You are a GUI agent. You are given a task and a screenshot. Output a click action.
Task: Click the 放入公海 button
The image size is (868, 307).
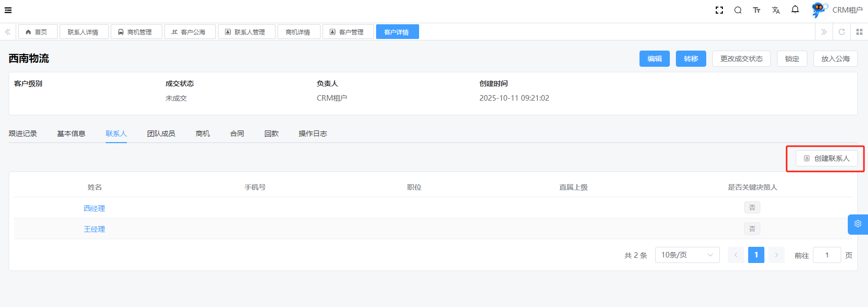click(x=835, y=59)
